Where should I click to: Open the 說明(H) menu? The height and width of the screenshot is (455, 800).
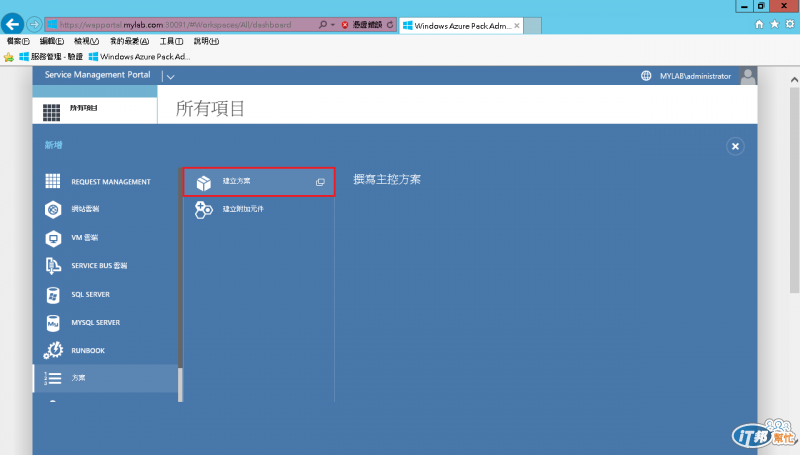(x=206, y=41)
